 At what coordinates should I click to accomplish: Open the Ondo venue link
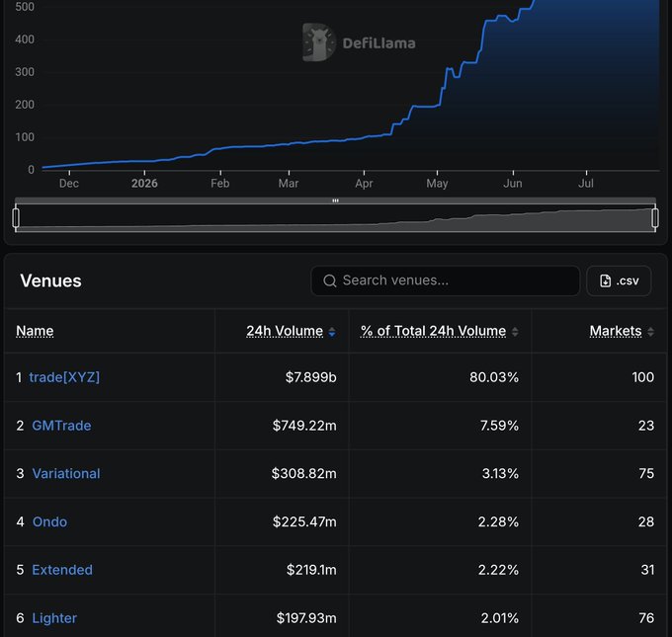point(49,521)
